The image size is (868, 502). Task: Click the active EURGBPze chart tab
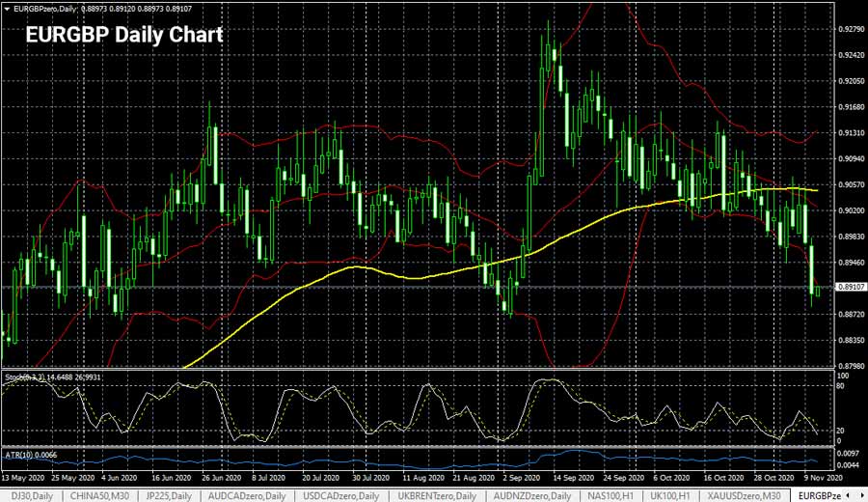pos(820,496)
